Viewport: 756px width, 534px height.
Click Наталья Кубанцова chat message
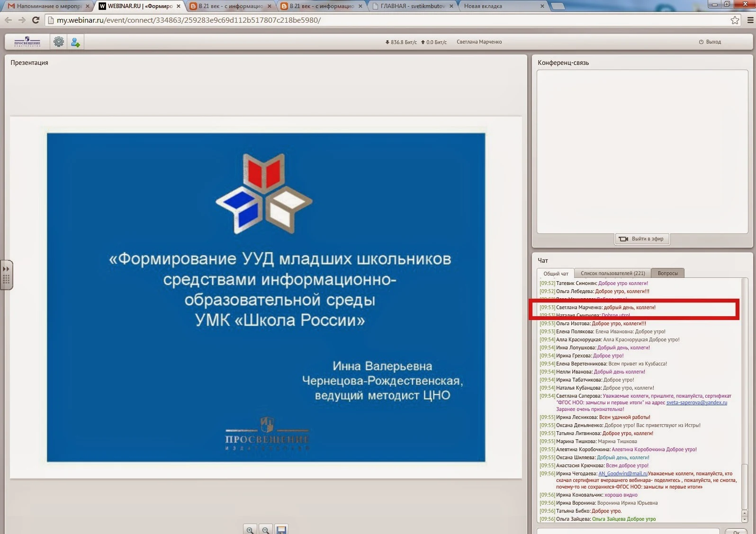597,388
